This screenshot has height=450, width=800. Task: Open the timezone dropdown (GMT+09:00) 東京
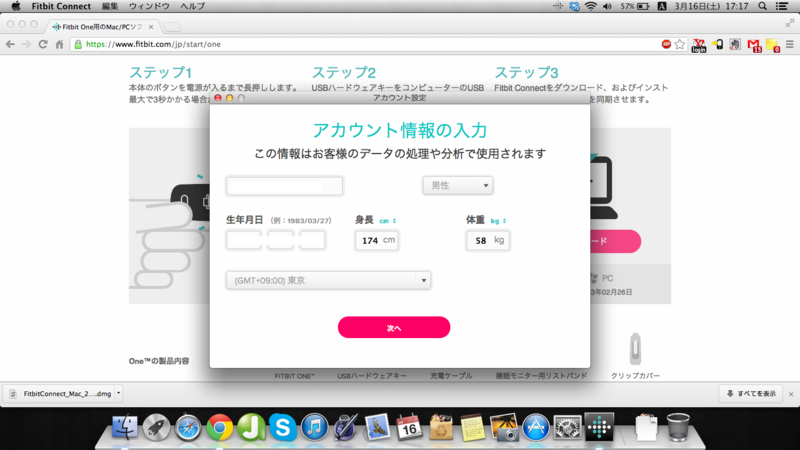tap(329, 280)
